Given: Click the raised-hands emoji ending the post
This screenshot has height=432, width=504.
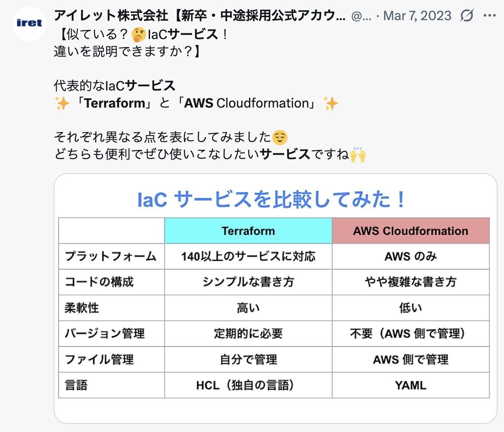Looking at the screenshot, I should [x=358, y=155].
